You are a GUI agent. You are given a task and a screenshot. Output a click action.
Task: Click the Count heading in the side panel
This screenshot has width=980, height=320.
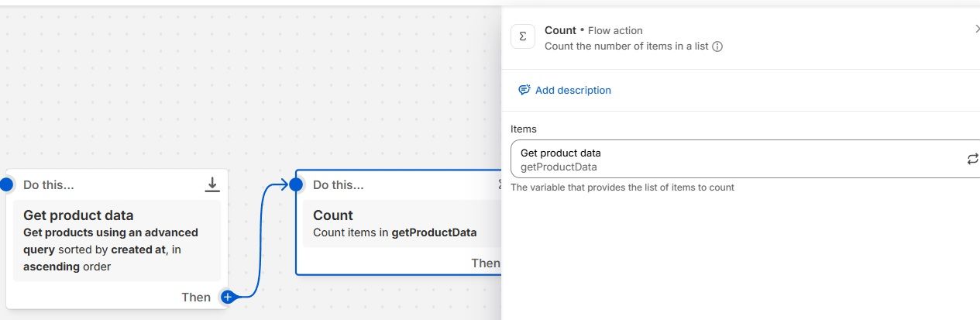coord(560,30)
